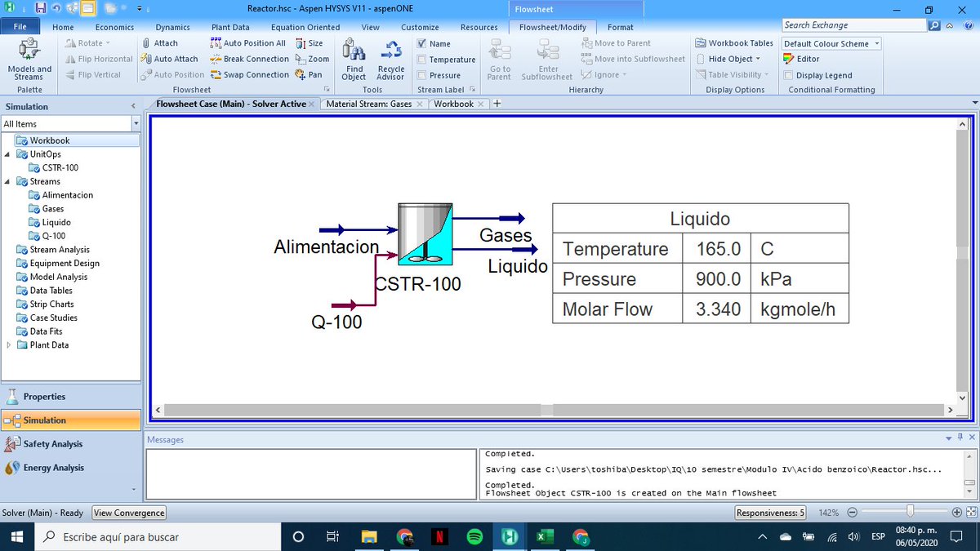Collapse the Simulation navigation pane
Screen dimensions: 980x551
[x=133, y=106]
